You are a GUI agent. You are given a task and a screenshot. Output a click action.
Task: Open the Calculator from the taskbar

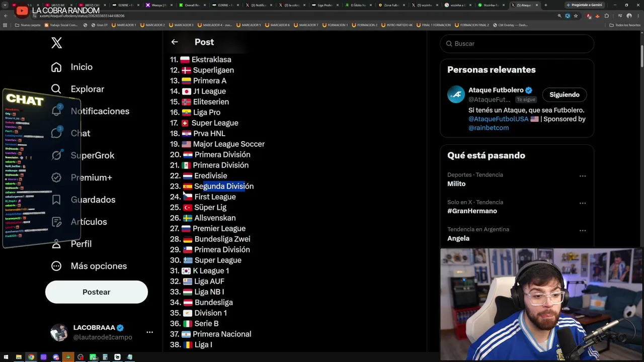click(x=105, y=357)
